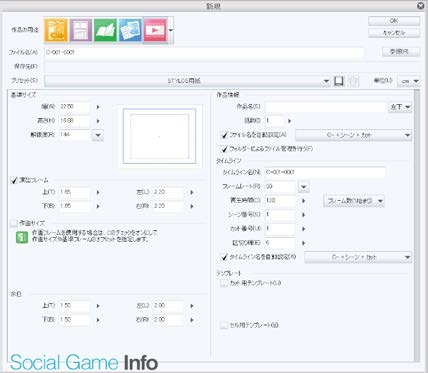Image resolution: width=428 pixels, height=373 pixels.
Task: Click the シーン番号 value field
Action: pos(280,215)
